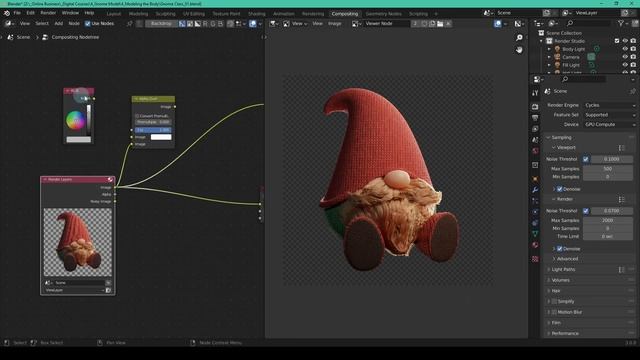
Task: Open the Modifier wrench properties tab
Action: pos(535,190)
